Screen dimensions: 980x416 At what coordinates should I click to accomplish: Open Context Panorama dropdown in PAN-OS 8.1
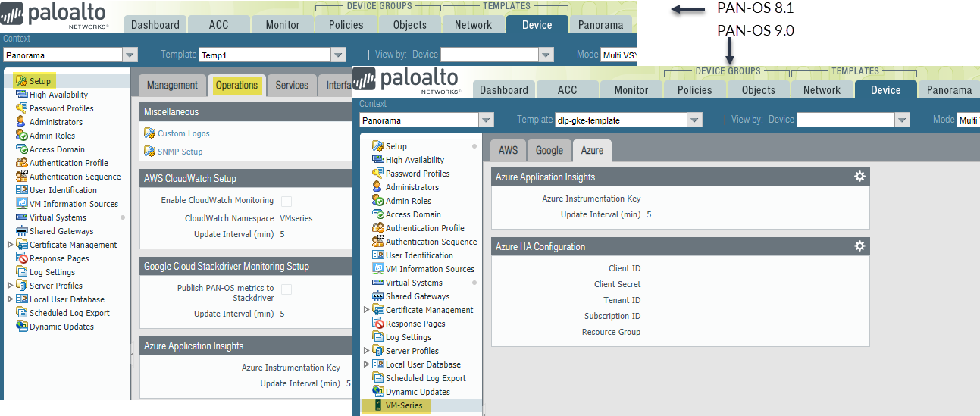pos(130,55)
